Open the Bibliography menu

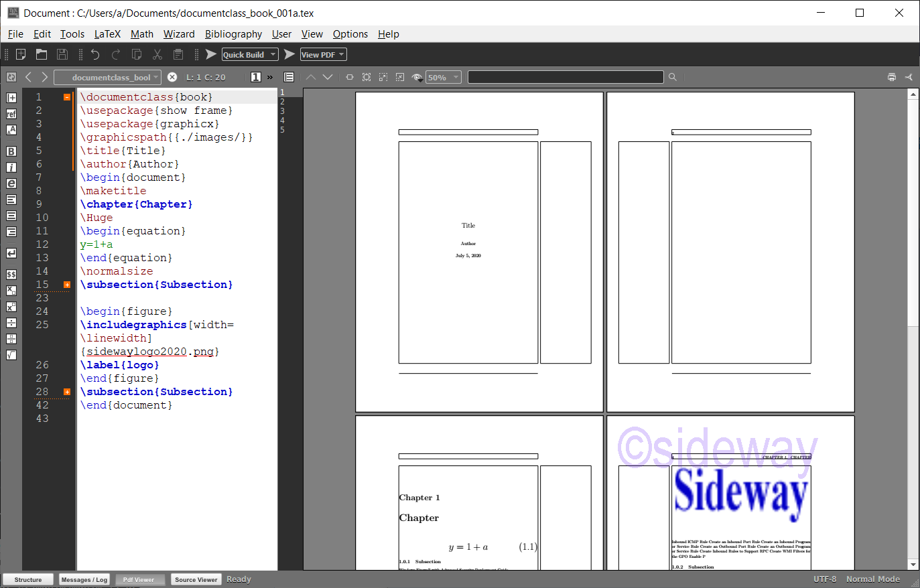tap(233, 34)
